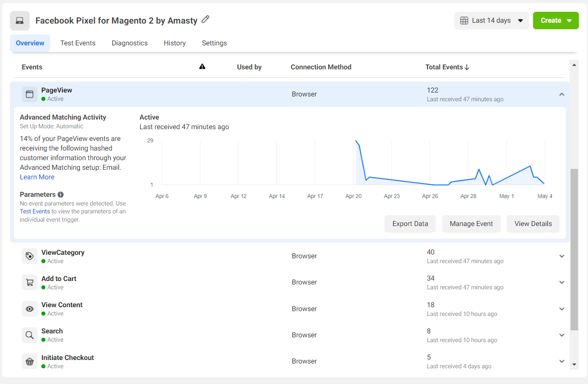
Task: Expand the ViewCategory event row
Action: pos(561,256)
